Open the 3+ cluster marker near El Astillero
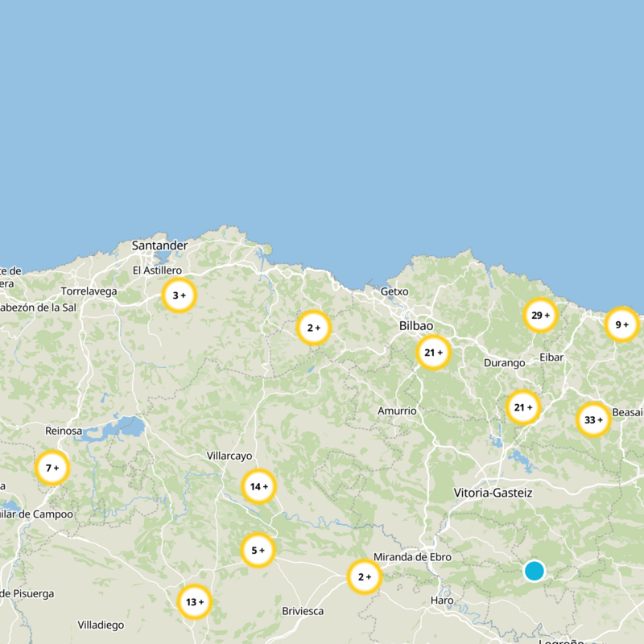The height and width of the screenshot is (644, 644). click(179, 295)
